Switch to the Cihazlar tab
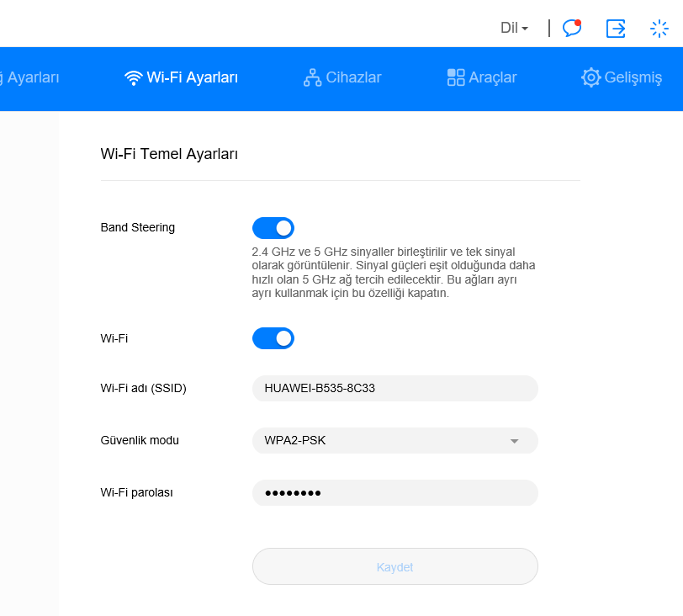The width and height of the screenshot is (683, 616). point(353,78)
